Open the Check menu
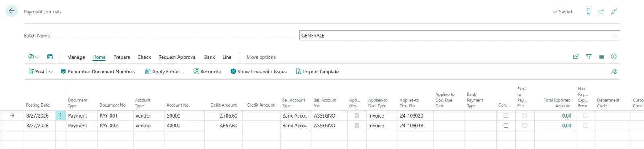 [144, 57]
